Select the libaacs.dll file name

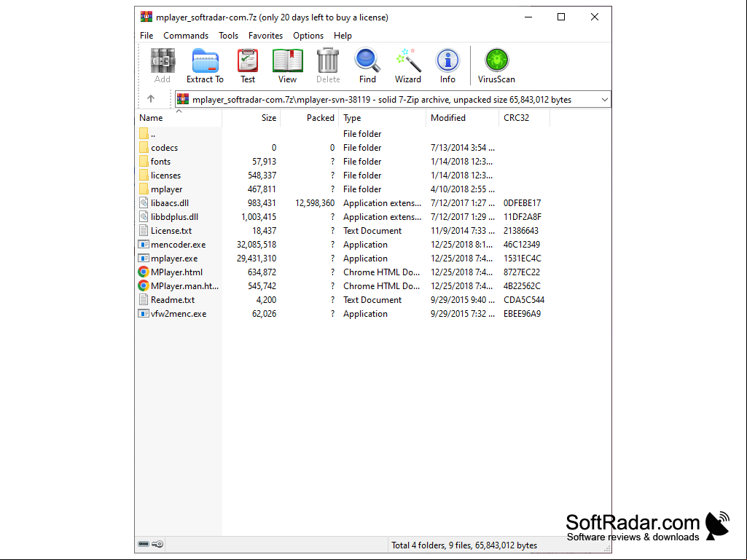(170, 203)
